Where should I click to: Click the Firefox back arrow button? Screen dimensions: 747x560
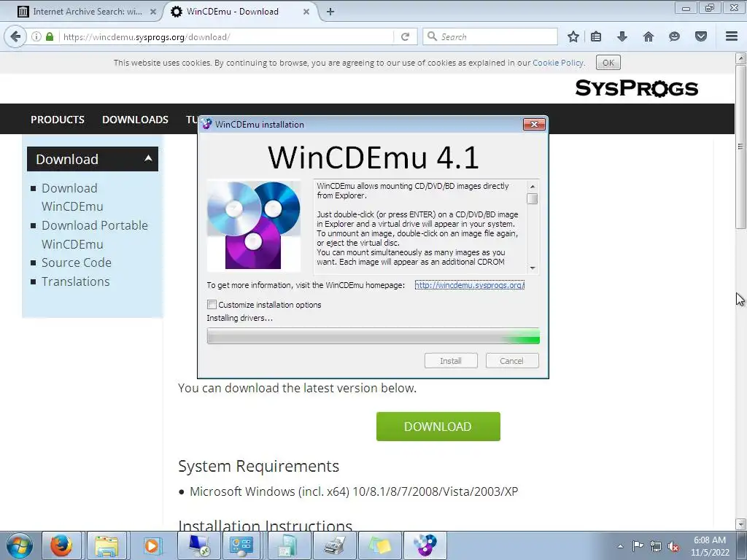click(x=15, y=36)
